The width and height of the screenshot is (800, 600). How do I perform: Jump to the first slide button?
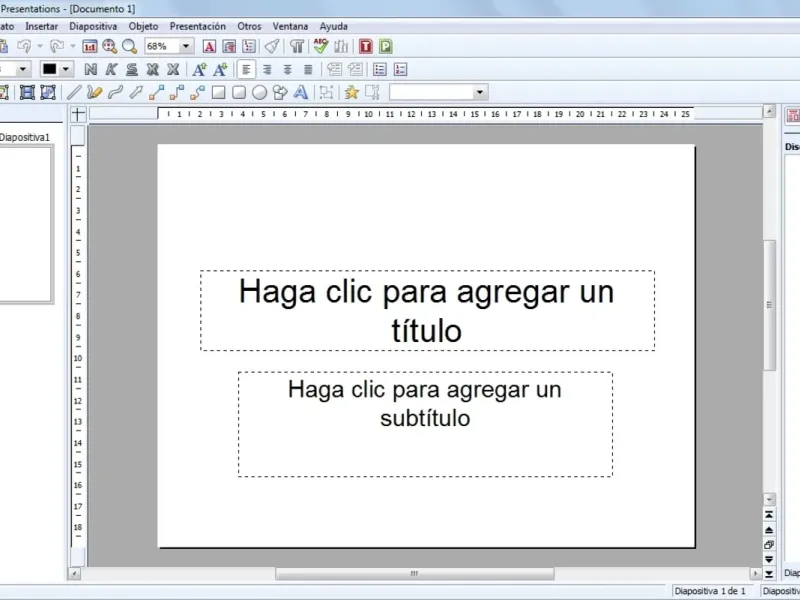click(769, 515)
